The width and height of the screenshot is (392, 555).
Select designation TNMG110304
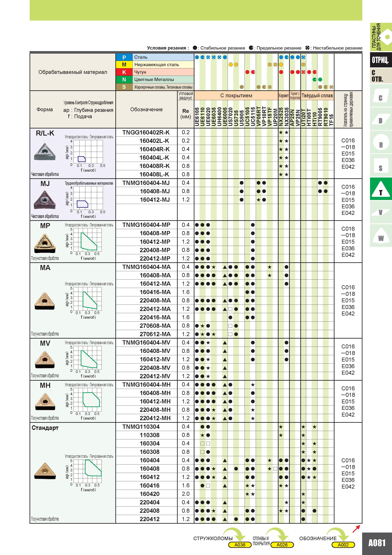pyautogui.click(x=141, y=427)
